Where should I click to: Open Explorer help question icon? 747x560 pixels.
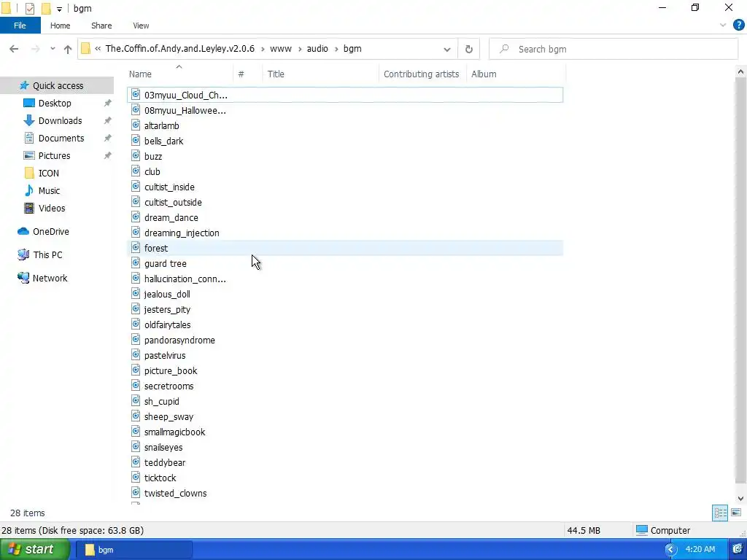(x=738, y=26)
